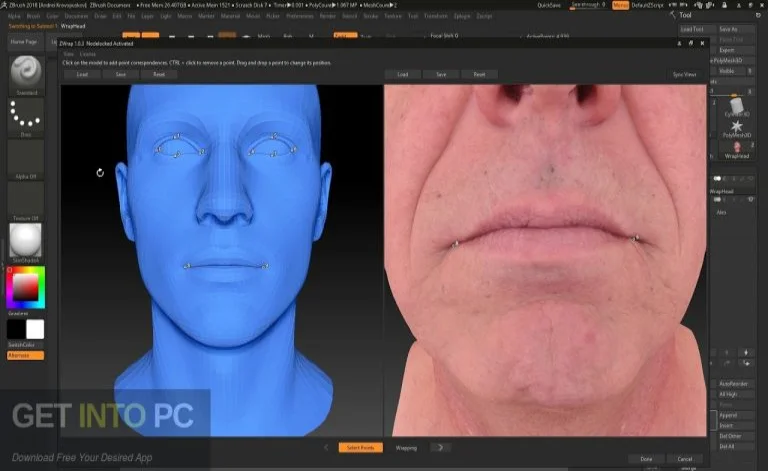Click the Sync Views button
The height and width of the screenshot is (471, 768).
[x=684, y=74]
